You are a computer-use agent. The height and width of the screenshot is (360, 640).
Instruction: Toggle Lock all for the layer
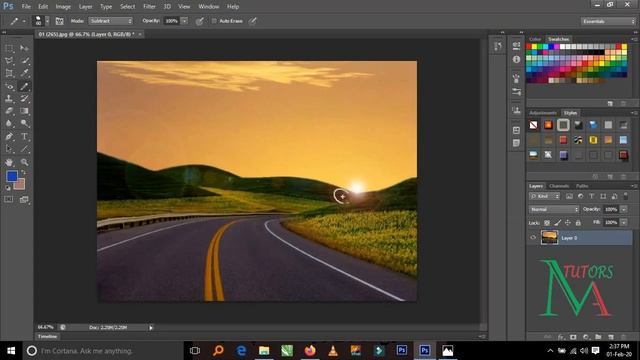[x=578, y=223]
